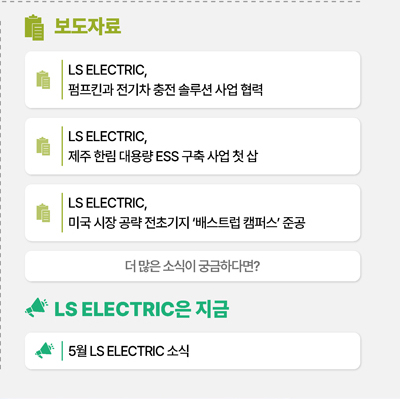This screenshot has height=399, width=400.
Task: Click green vertical divider in 제주 한림 card
Action: click(62, 146)
